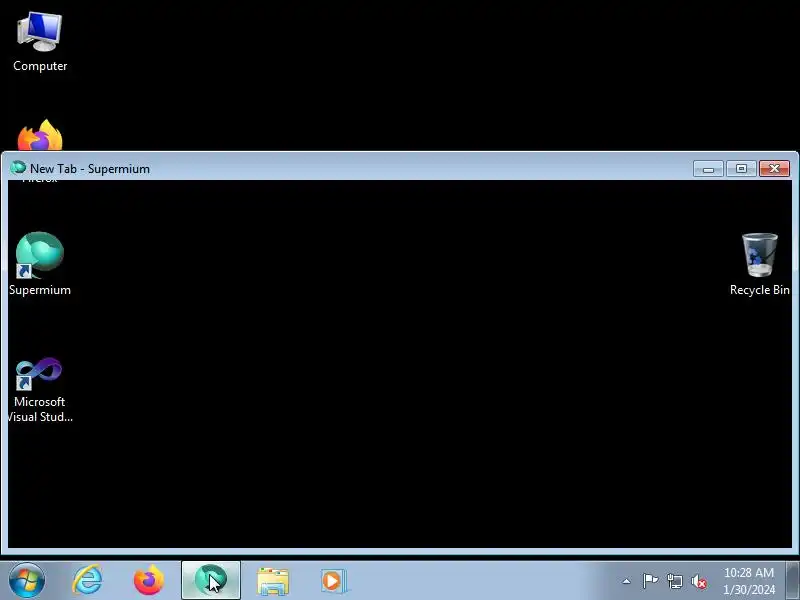Click the Supermium window title icon
The image size is (800, 600).
pyautogui.click(x=18, y=168)
